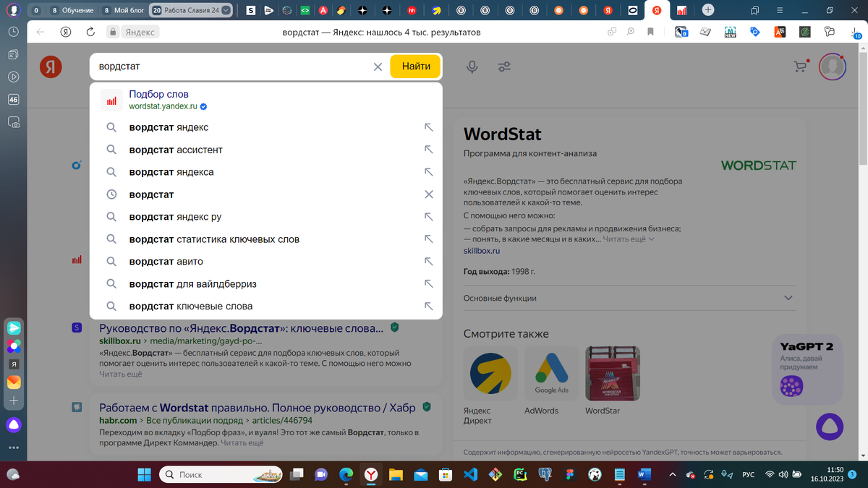Click the purple Alice assistant round button
The height and width of the screenshot is (488, 868).
coord(829,427)
